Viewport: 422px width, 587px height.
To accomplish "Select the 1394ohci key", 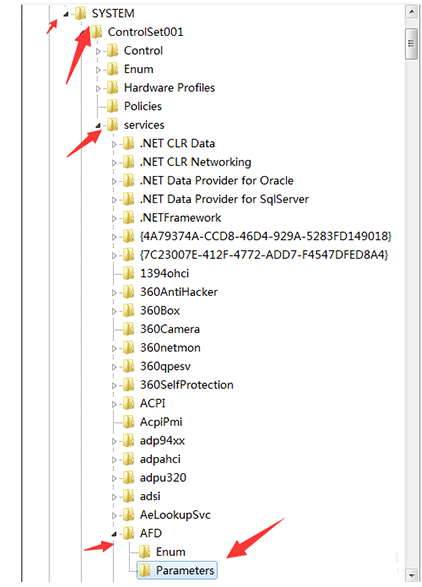I will 164,273.
